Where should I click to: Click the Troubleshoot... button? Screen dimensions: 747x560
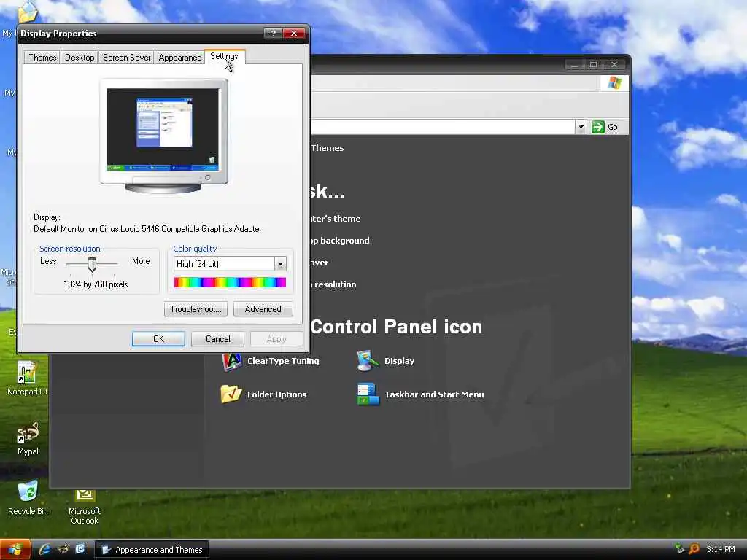[196, 309]
